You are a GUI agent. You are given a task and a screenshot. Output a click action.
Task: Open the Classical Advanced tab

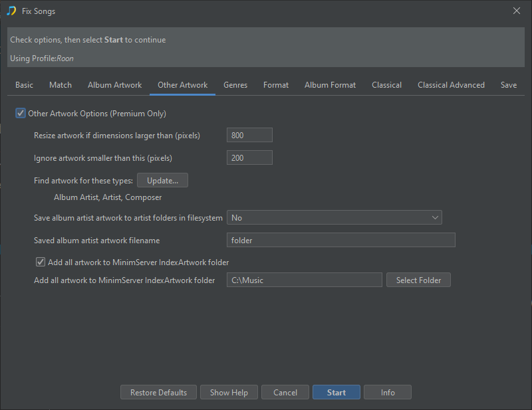(x=452, y=85)
